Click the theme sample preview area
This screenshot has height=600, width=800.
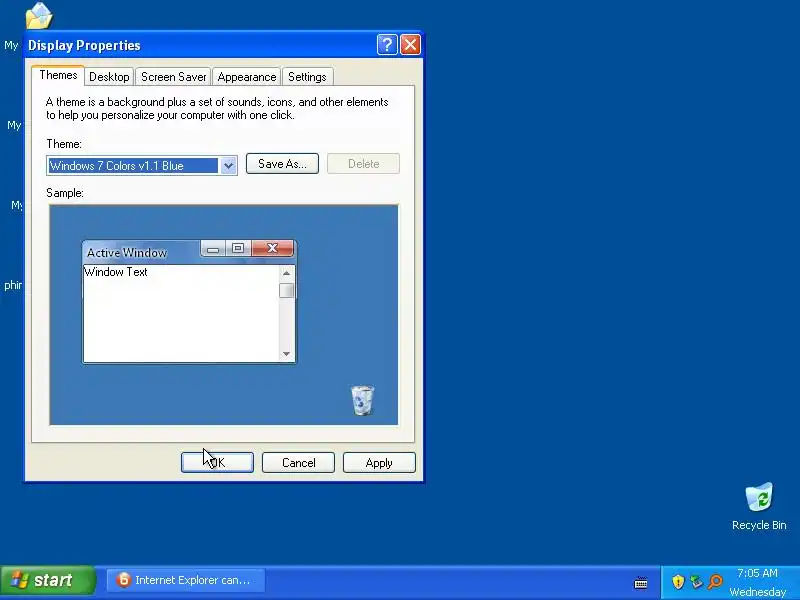[223, 315]
